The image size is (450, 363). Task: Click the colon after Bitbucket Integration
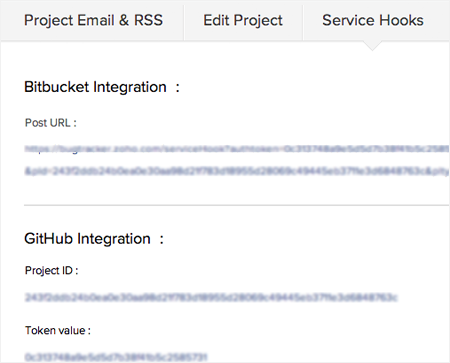(178, 88)
